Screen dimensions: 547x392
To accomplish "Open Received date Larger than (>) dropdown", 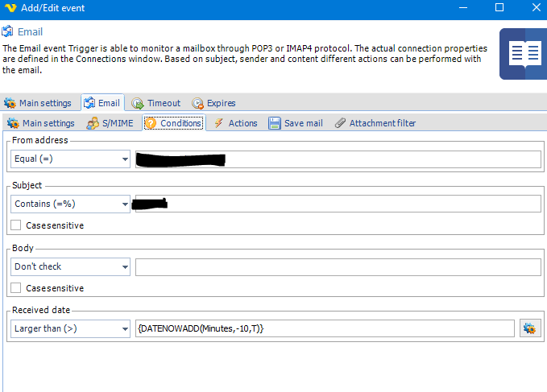I will (x=71, y=328).
